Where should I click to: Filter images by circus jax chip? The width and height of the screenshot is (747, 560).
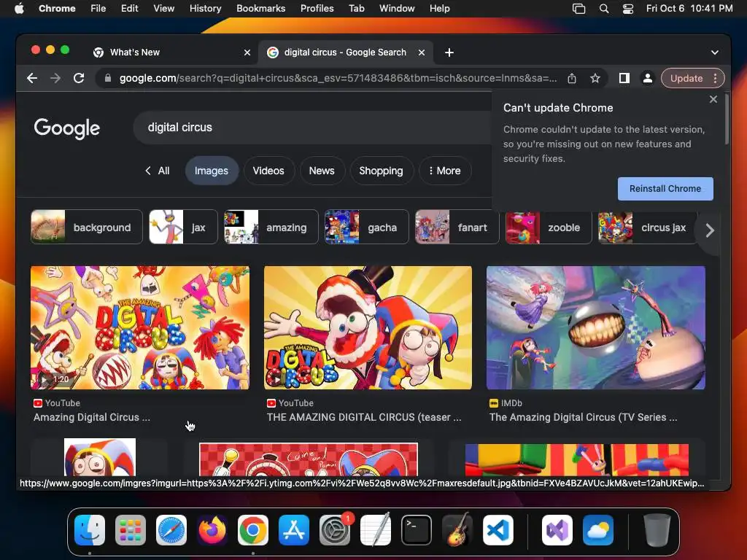[647, 227]
